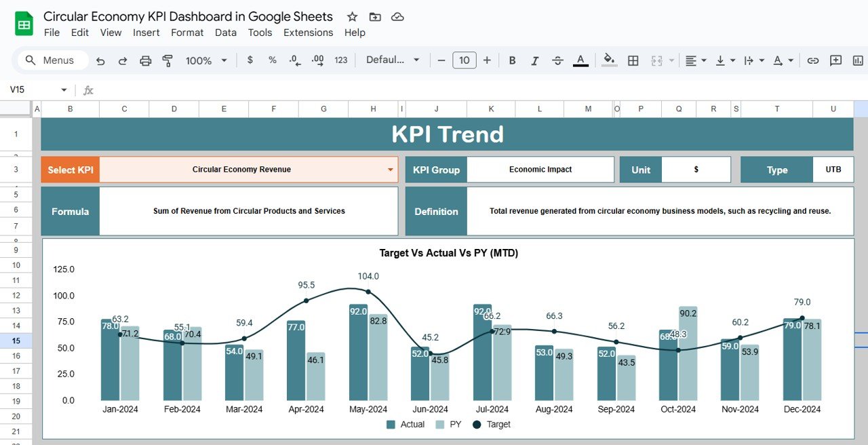Apply currency format with dollar icon
The image size is (868, 445).
click(x=250, y=60)
